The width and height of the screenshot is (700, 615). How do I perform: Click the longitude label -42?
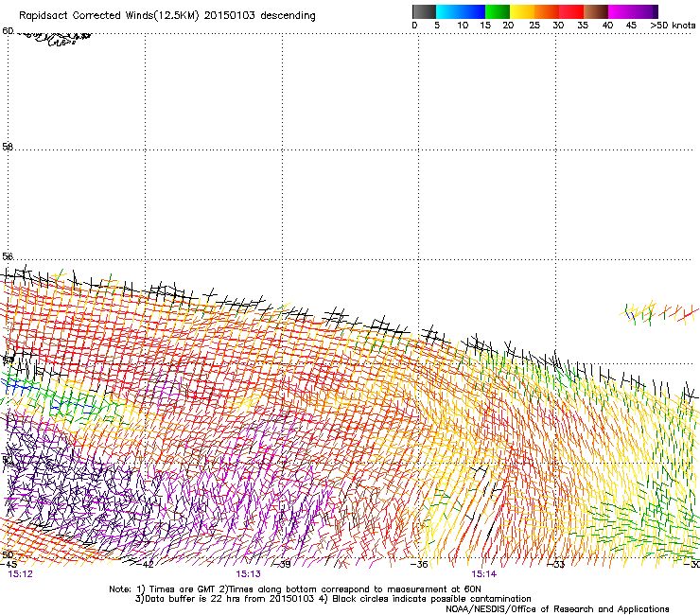point(146,565)
